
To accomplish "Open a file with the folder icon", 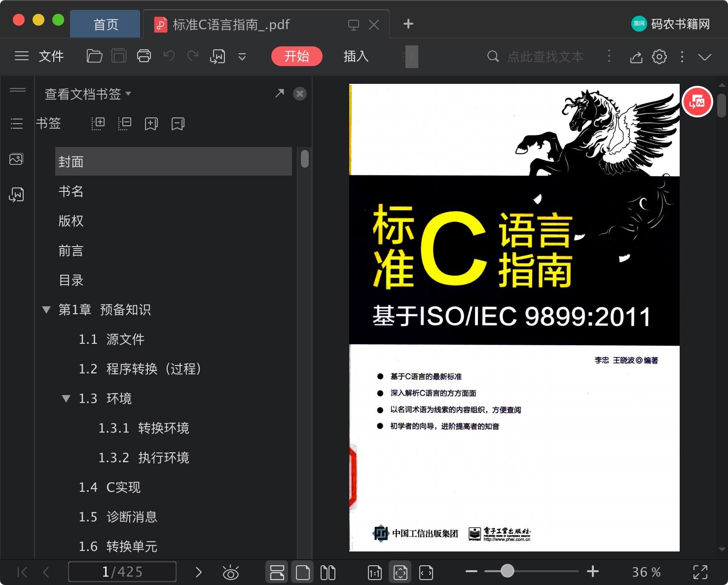I will [94, 56].
